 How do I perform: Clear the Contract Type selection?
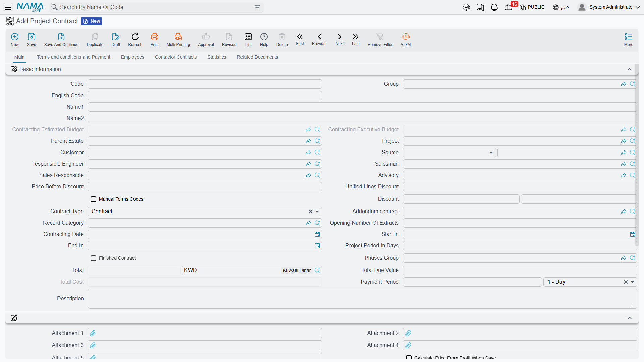click(311, 212)
